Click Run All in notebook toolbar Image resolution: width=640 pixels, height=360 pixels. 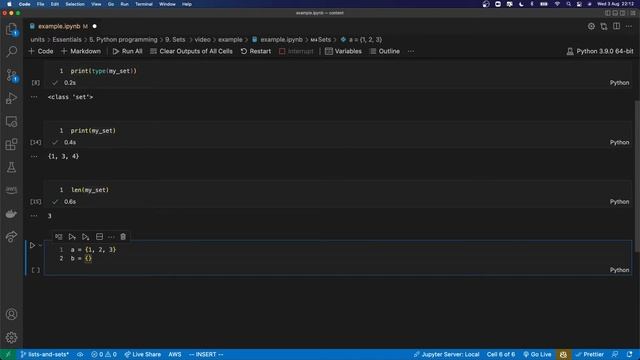tap(127, 51)
